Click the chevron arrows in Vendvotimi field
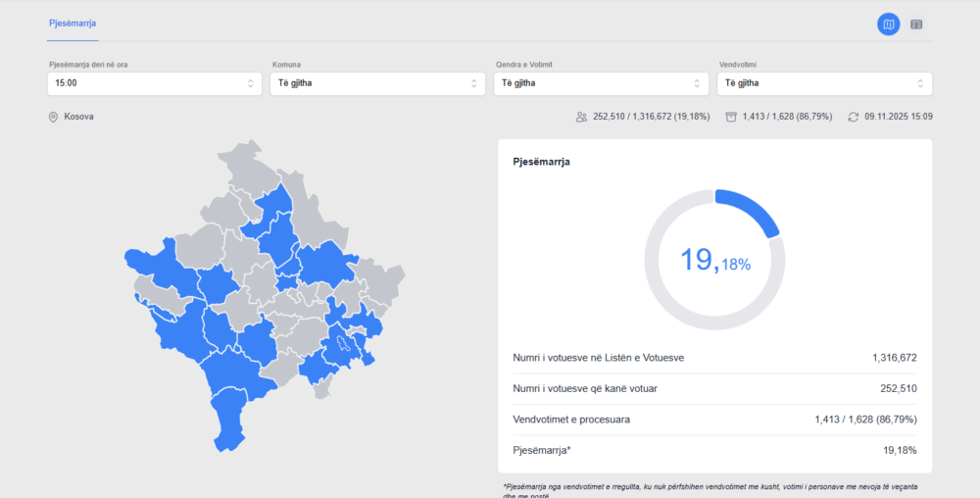This screenshot has height=498, width=980. click(x=920, y=83)
